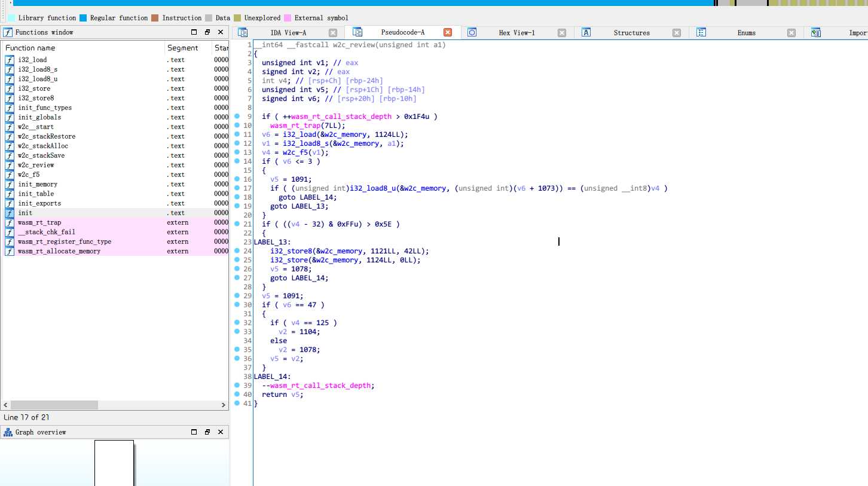This screenshot has width=868, height=486.
Task: Close the Enums tab
Action: [791, 33]
